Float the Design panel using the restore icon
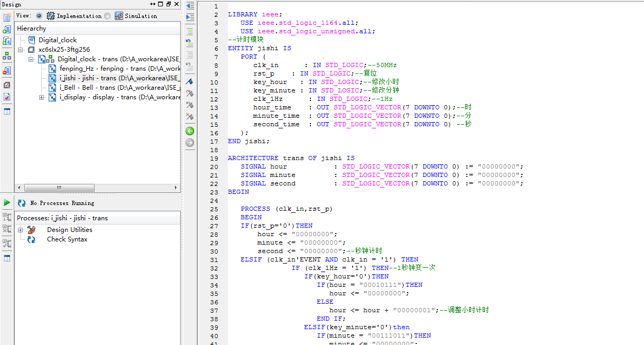 click(168, 4)
